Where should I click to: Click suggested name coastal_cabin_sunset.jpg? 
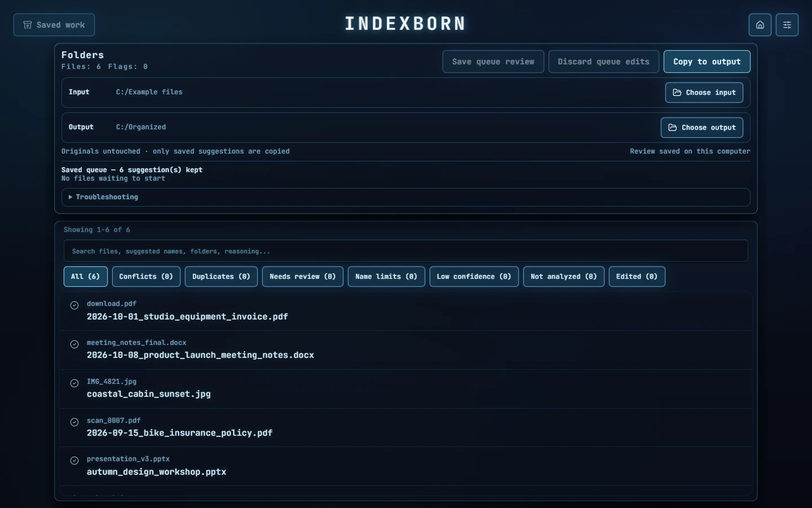(149, 394)
